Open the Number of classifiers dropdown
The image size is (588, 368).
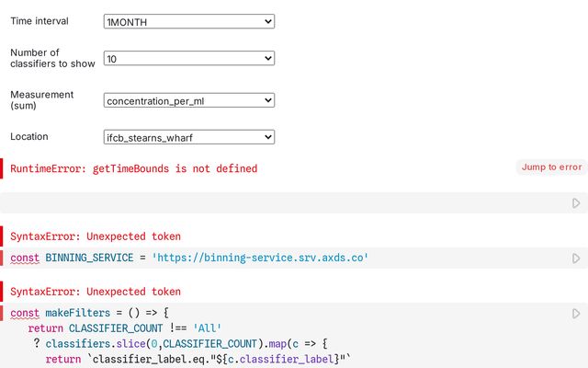coord(189,58)
